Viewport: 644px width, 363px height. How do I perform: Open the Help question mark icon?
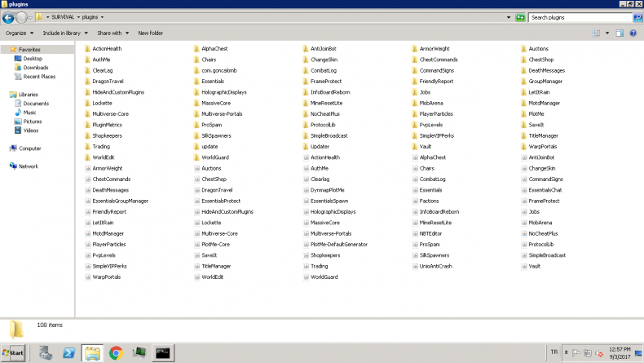click(x=633, y=33)
